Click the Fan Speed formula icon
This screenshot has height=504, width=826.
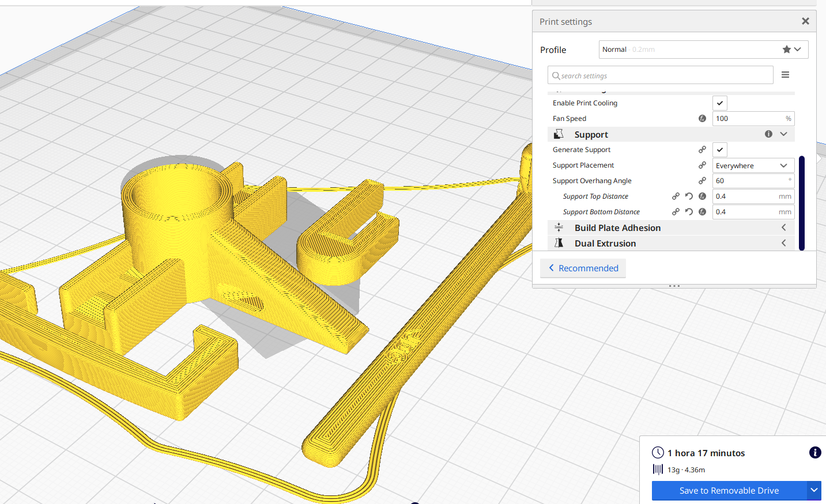point(702,119)
